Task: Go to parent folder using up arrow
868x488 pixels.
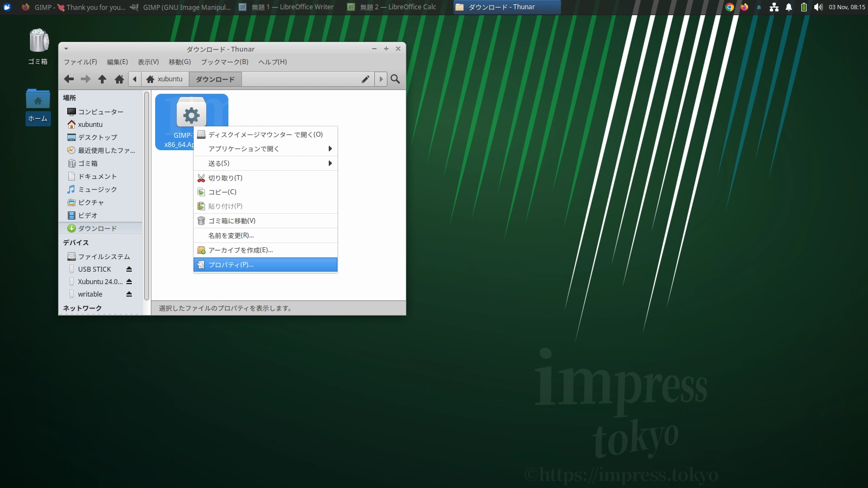Action: point(102,79)
